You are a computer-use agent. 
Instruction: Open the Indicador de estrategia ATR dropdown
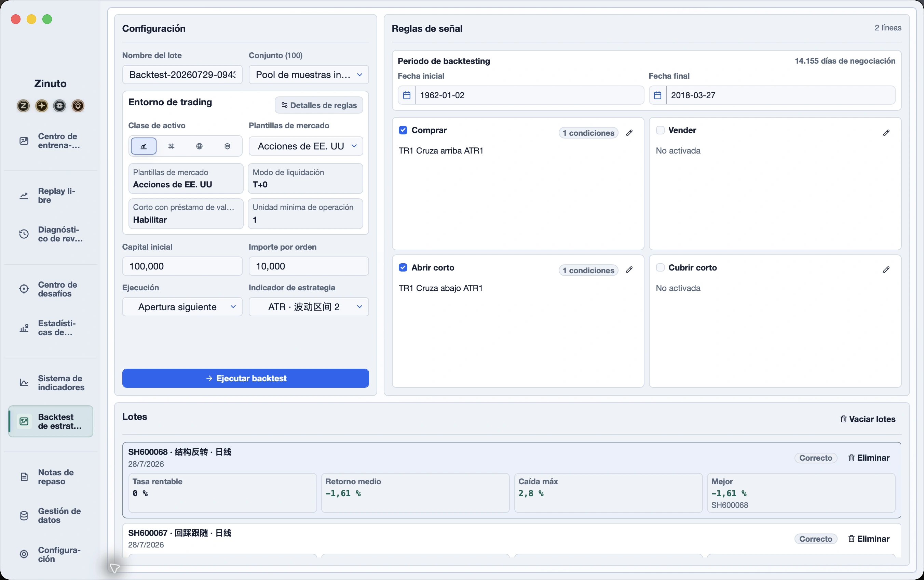pos(309,307)
